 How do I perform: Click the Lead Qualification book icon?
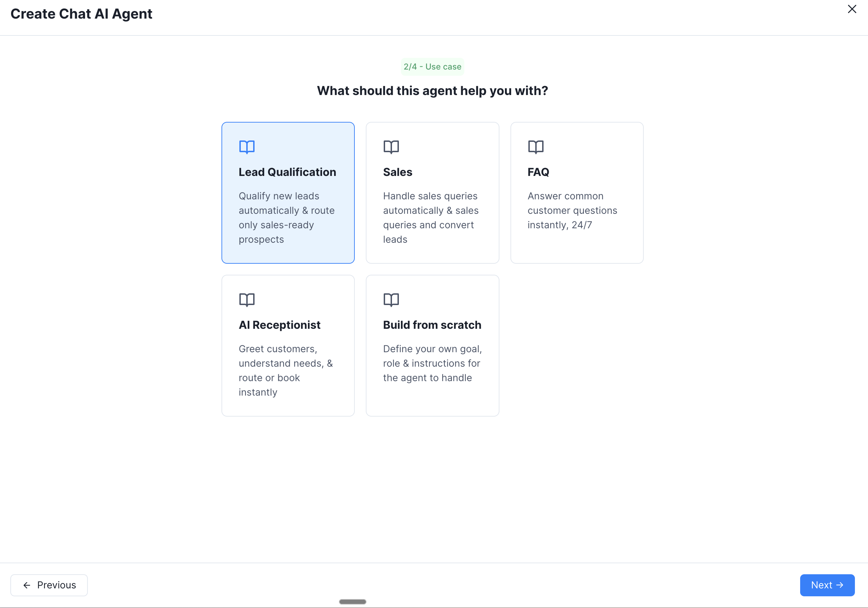click(x=247, y=147)
